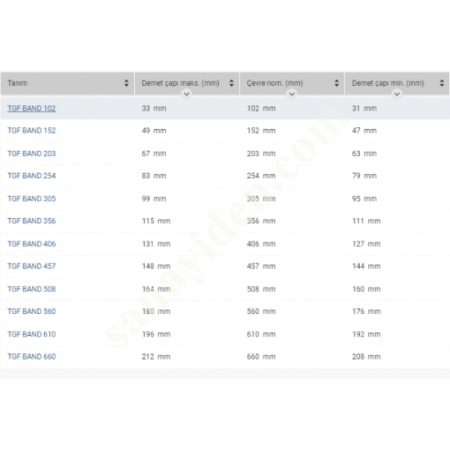The image size is (450, 450).
Task: Open the TGF BAND 457 link
Action: pyautogui.click(x=32, y=266)
